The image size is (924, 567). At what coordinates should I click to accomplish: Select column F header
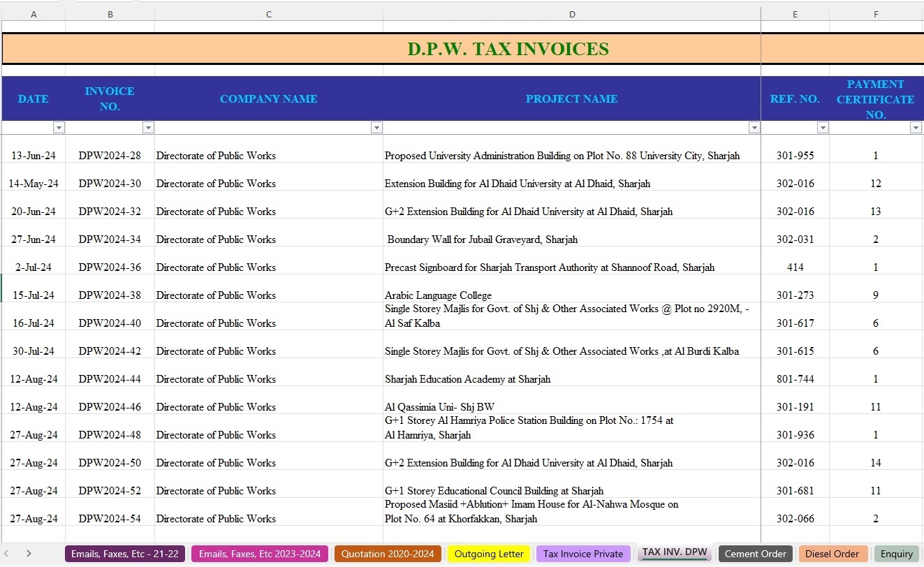click(876, 15)
